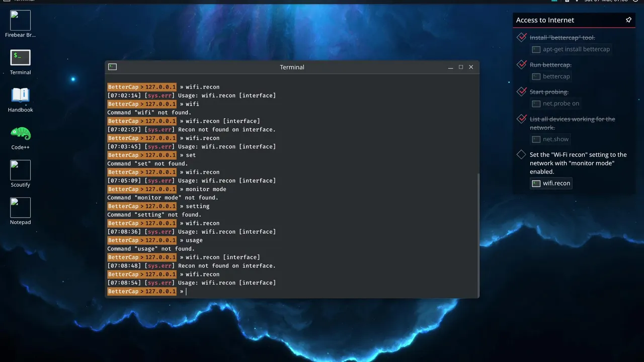Click the Access to Internet panel heading

coord(545,20)
